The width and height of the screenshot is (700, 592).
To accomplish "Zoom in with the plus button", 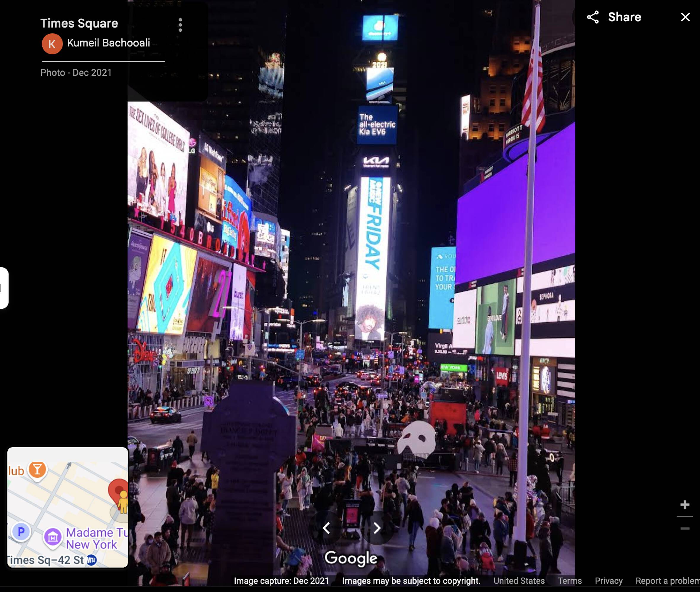I will pyautogui.click(x=685, y=504).
